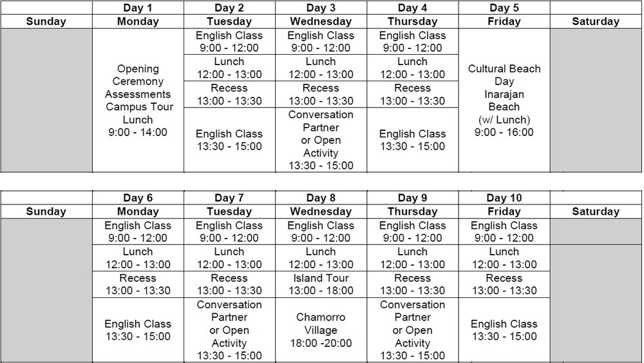
Task: Click the Saturday header in top table
Action: [596, 21]
